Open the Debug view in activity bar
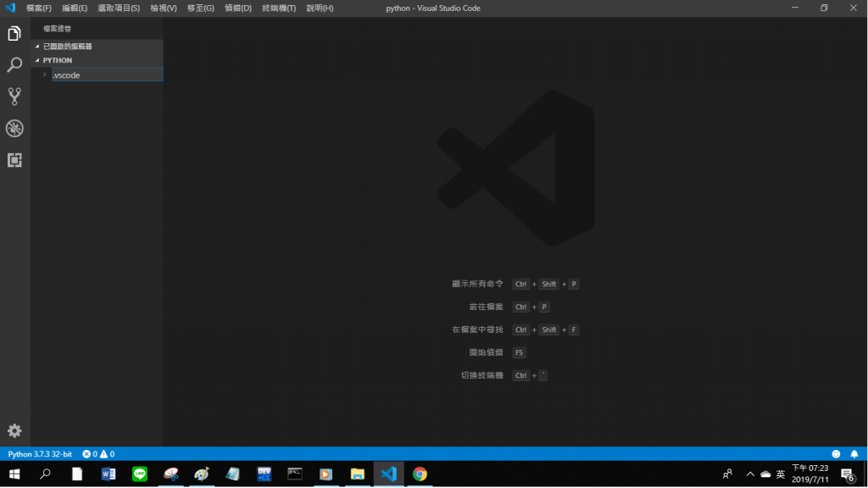 14,129
